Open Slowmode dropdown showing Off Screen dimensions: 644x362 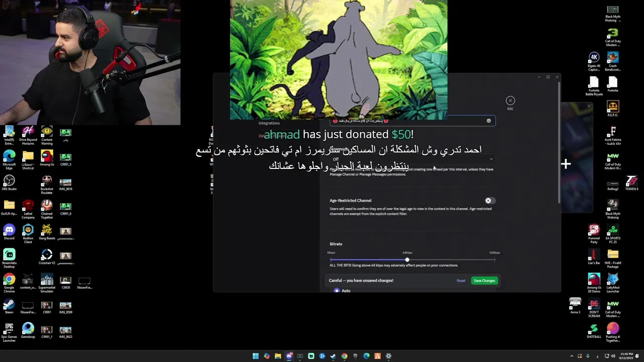[x=412, y=159]
